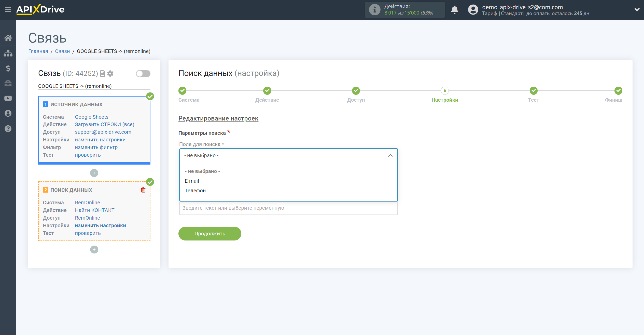Open the Google Sheets system link

[92, 117]
